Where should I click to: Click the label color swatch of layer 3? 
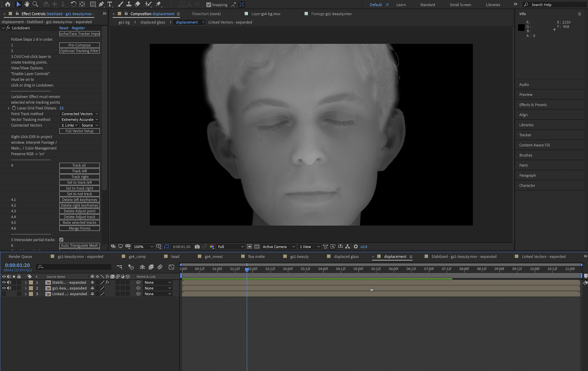coord(31,294)
